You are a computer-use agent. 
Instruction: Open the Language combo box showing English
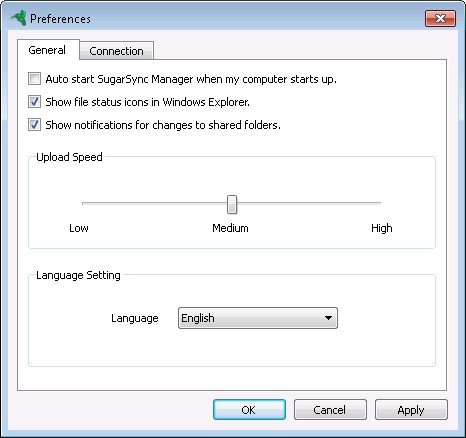(258, 318)
